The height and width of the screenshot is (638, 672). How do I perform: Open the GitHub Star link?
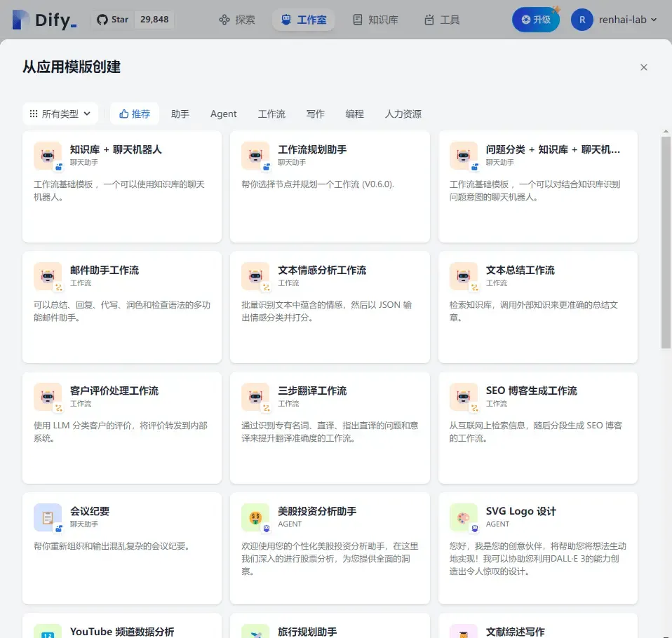113,20
